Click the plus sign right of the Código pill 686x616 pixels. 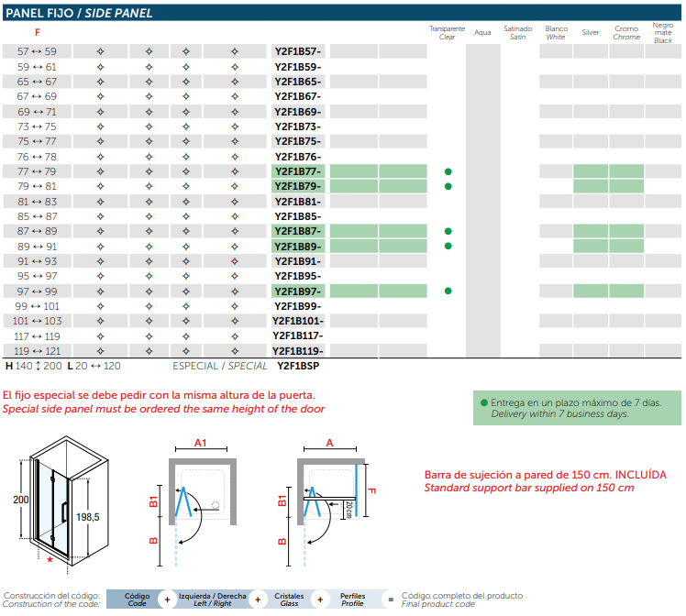(x=167, y=600)
